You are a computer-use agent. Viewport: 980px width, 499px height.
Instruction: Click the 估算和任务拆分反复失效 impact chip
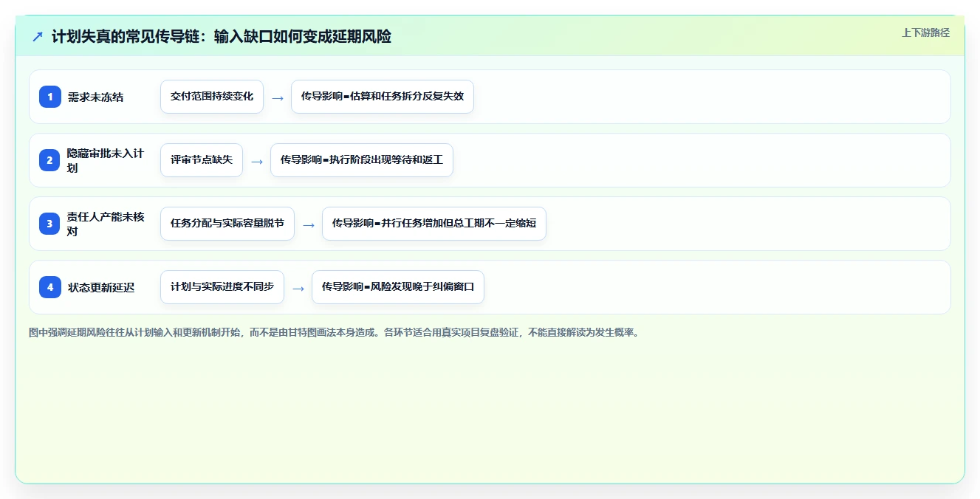click(383, 97)
